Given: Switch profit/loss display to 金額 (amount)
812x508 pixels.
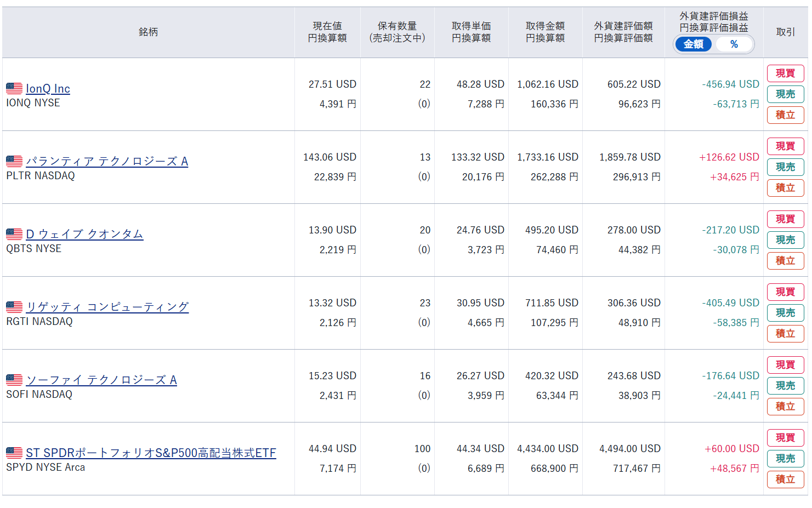Looking at the screenshot, I should 694,44.
